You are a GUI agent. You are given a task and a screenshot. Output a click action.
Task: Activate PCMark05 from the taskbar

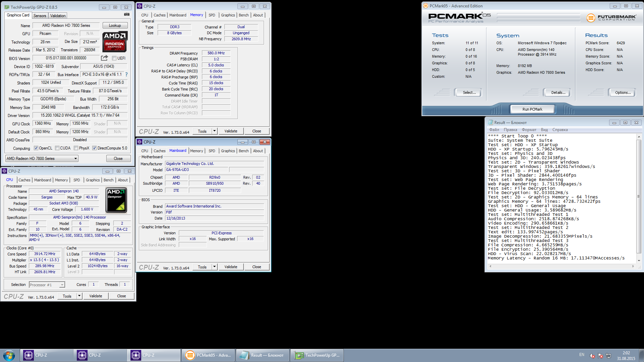point(208,355)
